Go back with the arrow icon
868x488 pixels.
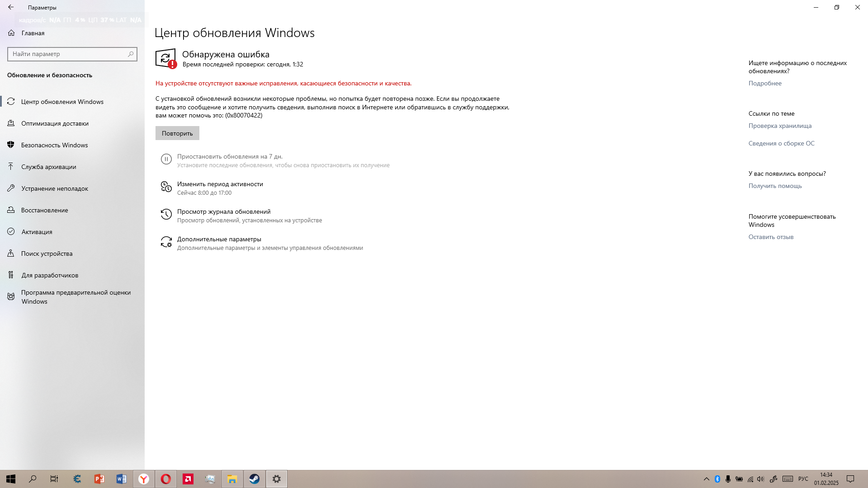click(11, 7)
